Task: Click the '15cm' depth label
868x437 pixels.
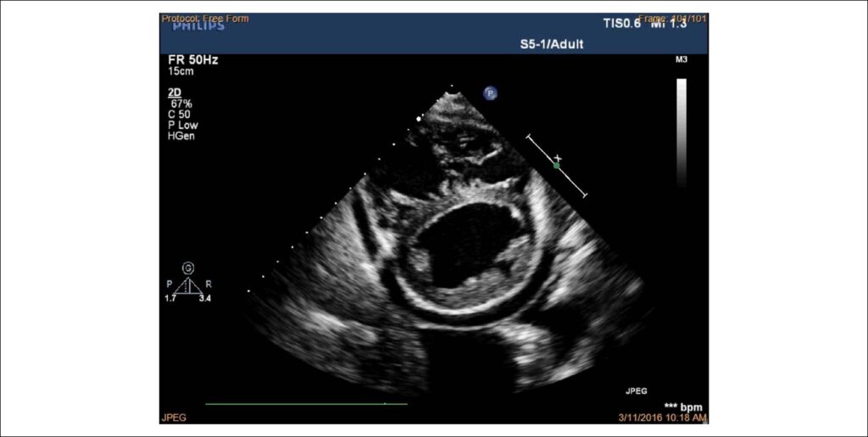Action: (x=181, y=72)
